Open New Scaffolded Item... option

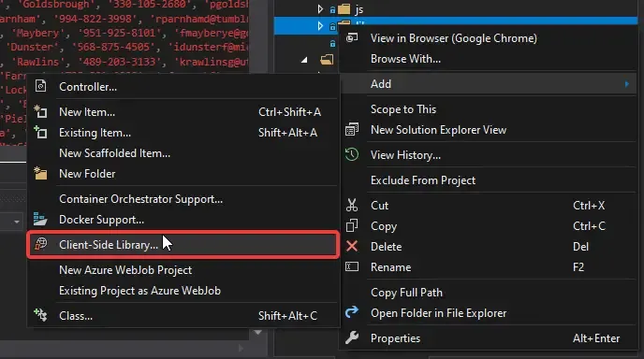click(x=183, y=153)
